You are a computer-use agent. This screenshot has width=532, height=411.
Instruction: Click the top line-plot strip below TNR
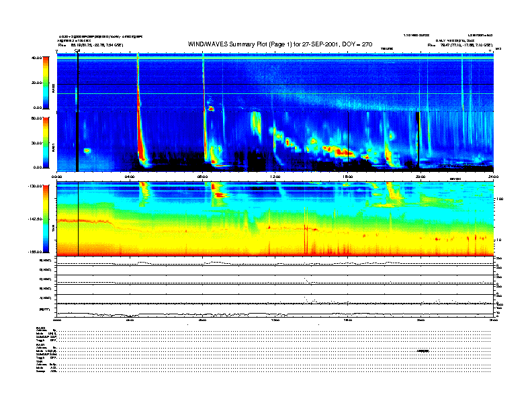[x=275, y=261]
